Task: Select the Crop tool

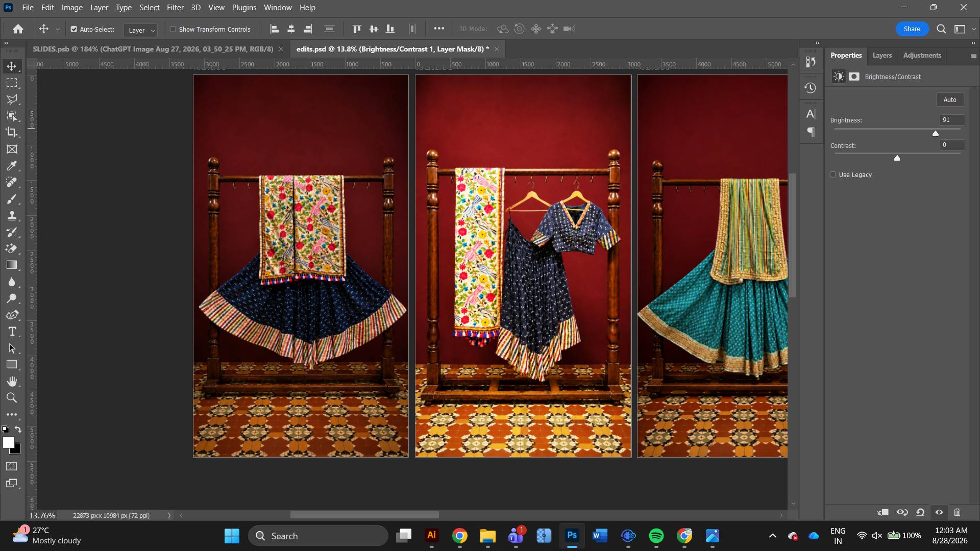Action: [12, 132]
